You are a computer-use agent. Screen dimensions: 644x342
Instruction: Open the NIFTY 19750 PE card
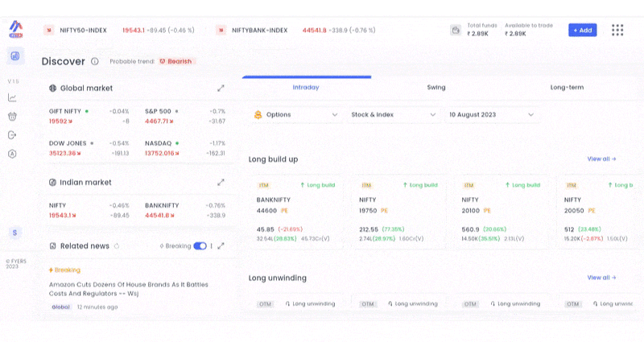(x=398, y=212)
